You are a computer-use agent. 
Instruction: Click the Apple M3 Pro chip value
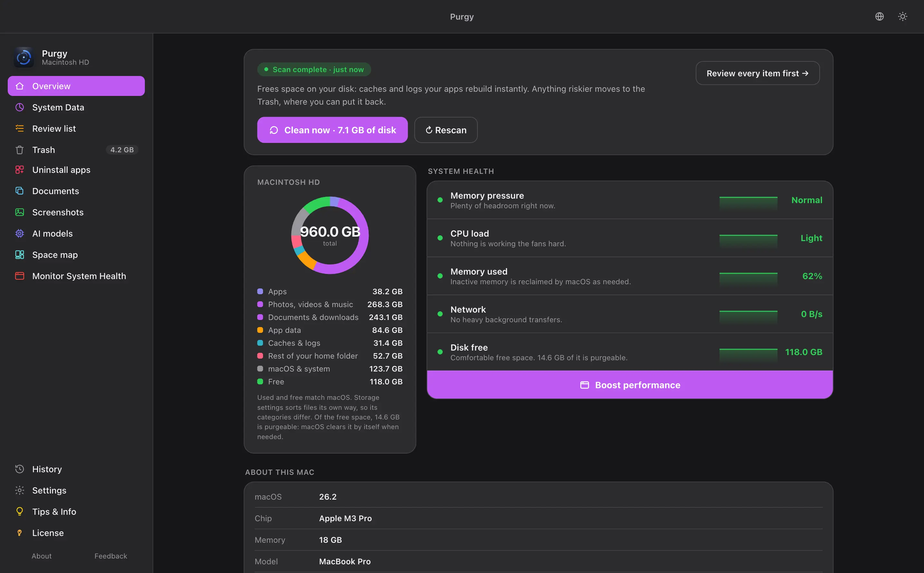pos(345,518)
